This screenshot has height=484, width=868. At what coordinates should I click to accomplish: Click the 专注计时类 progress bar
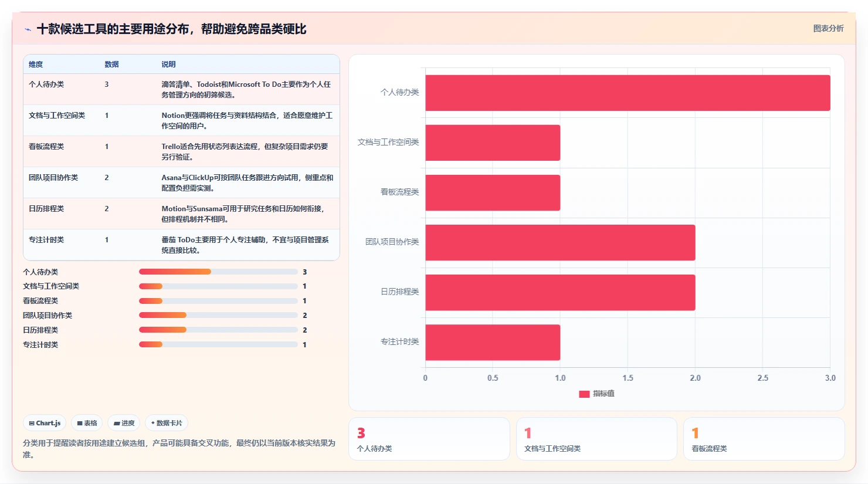218,344
